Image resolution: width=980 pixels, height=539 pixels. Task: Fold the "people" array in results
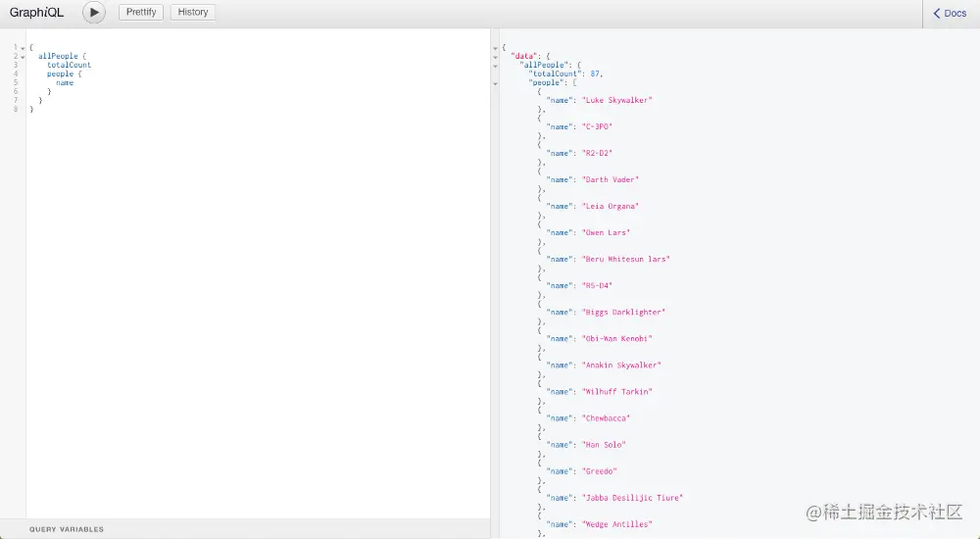(495, 83)
